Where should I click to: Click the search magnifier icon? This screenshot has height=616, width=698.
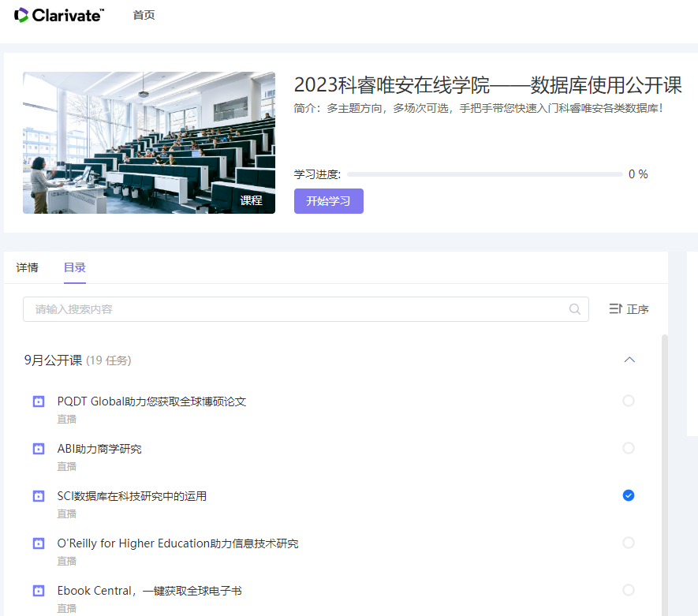pyautogui.click(x=575, y=309)
